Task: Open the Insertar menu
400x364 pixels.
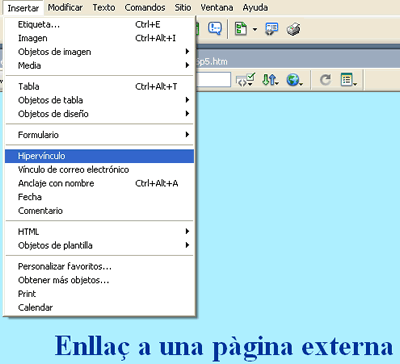Action: click(x=23, y=8)
